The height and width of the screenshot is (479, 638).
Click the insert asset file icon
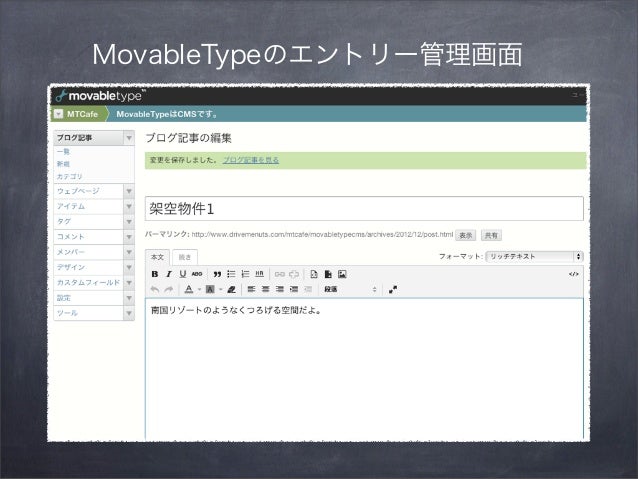pos(328,274)
